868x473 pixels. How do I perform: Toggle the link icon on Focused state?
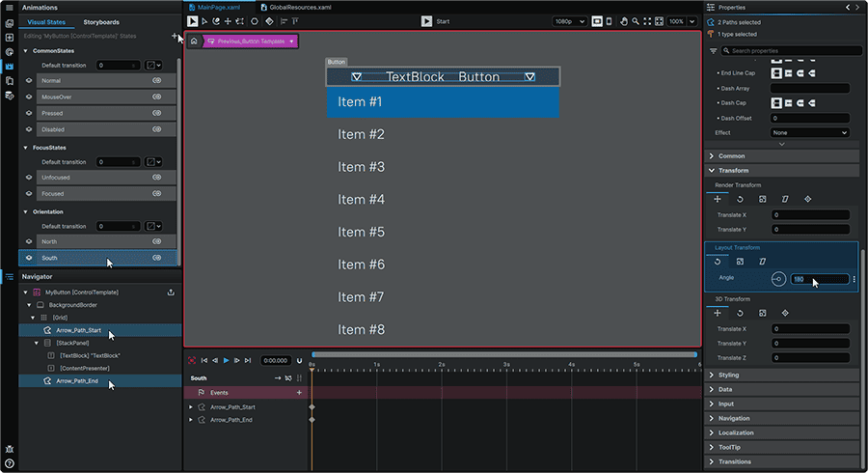157,194
